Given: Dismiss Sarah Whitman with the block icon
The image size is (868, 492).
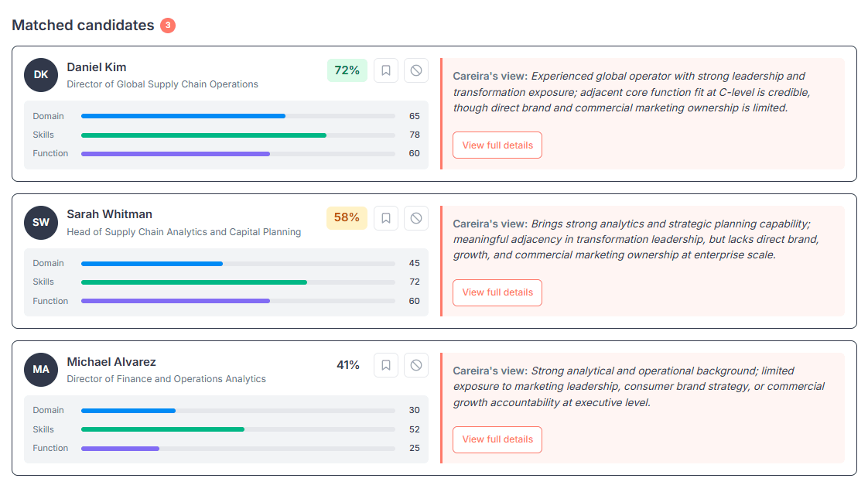Looking at the screenshot, I should point(415,217).
